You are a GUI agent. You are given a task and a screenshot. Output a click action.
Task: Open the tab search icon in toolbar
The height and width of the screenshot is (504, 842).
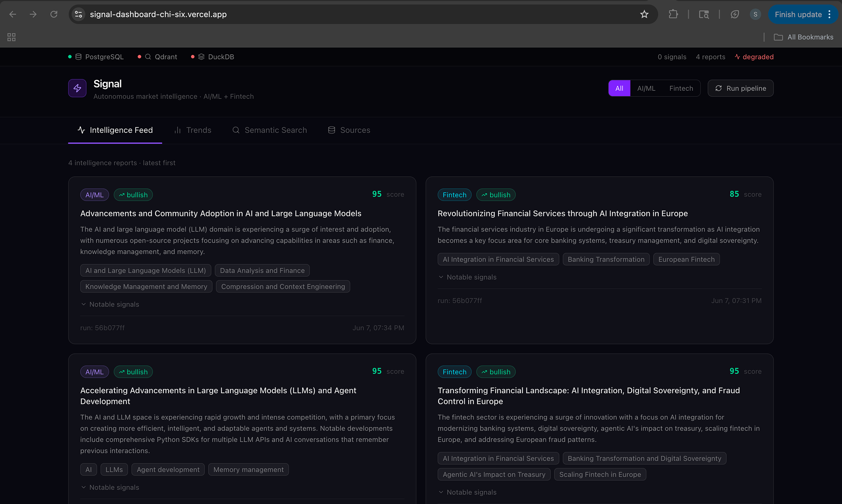(x=704, y=14)
